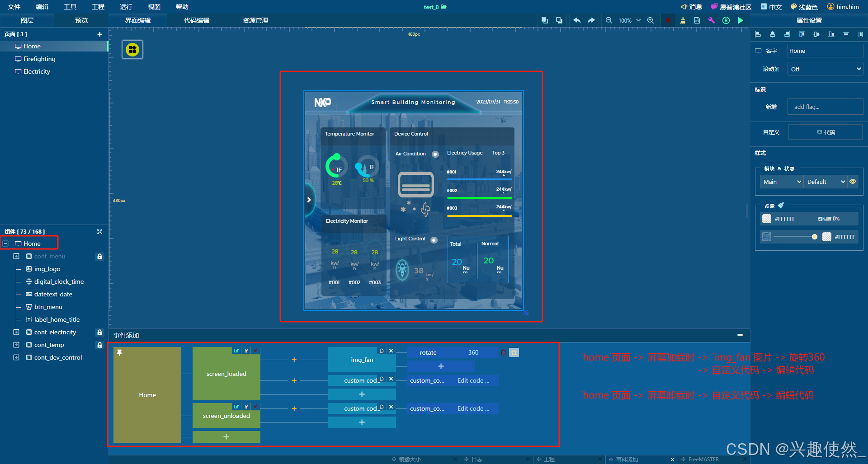Build project with the wrench icon
This screenshot has width=868, height=464.
(712, 20)
